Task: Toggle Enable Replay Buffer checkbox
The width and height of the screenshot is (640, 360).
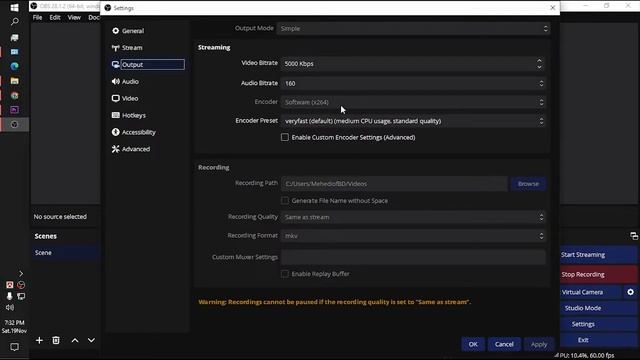Action: pos(285,274)
